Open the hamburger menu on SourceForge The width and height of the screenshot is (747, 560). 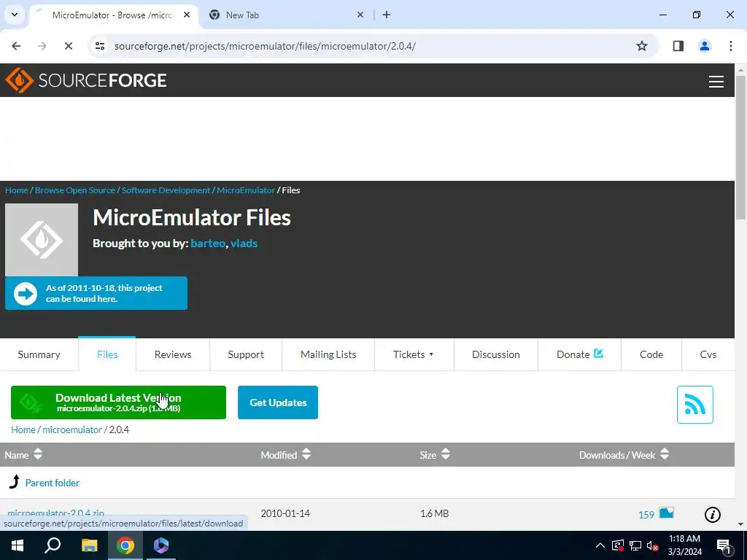[x=716, y=82]
